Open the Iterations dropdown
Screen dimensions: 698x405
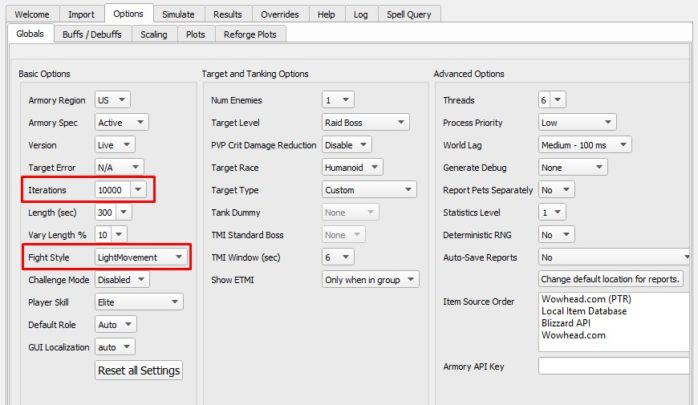(x=121, y=189)
